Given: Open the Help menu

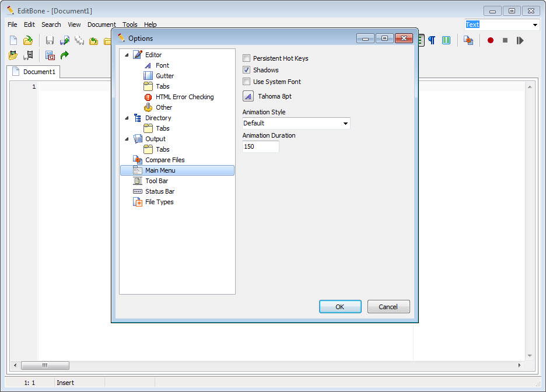Looking at the screenshot, I should [150, 24].
